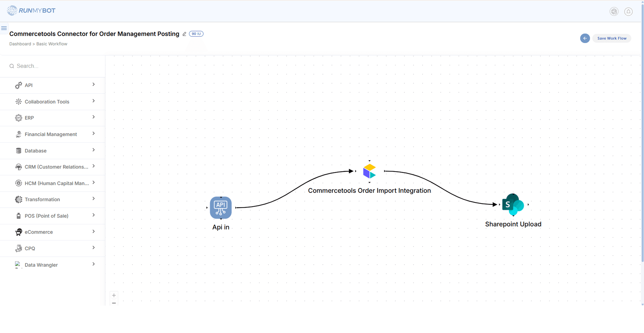The width and height of the screenshot is (644, 333).
Task: Zoom out with the minus button
Action: pos(114,303)
